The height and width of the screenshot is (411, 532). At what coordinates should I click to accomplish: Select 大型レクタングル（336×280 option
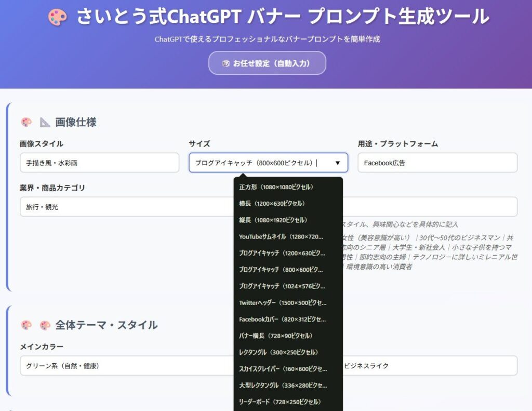click(288, 385)
